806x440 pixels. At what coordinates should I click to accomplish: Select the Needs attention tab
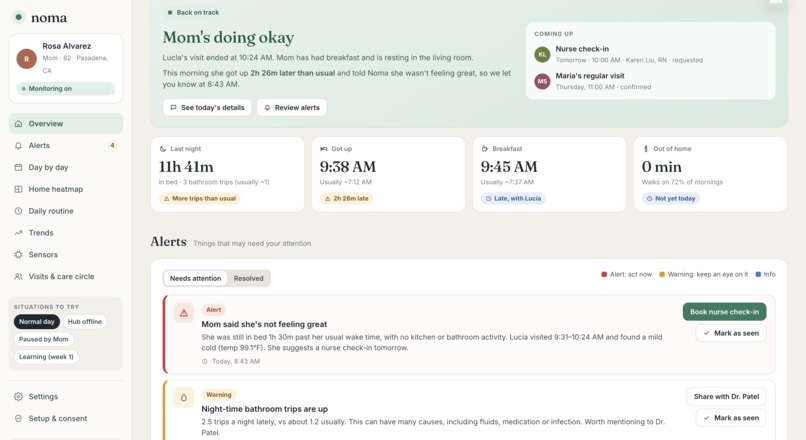195,278
